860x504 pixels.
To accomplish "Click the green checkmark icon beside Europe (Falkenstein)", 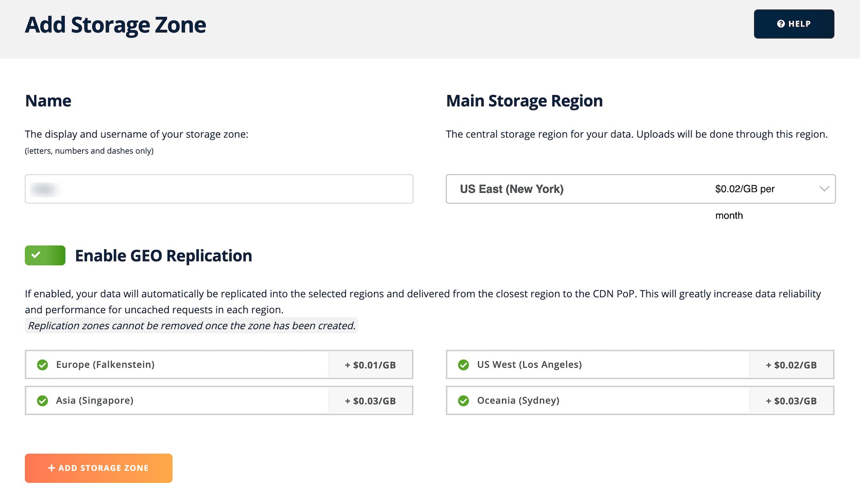I will click(x=43, y=365).
